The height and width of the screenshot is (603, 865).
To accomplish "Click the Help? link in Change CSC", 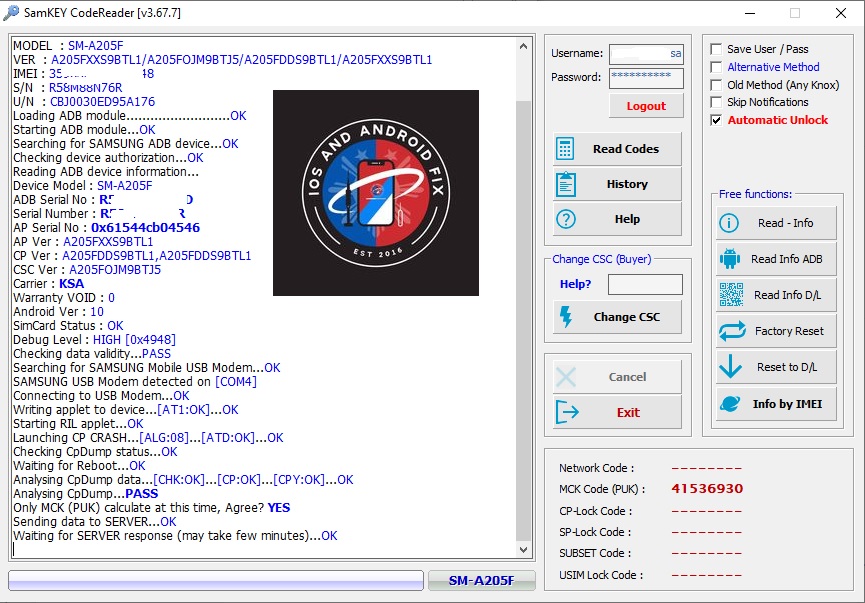I will click(575, 284).
